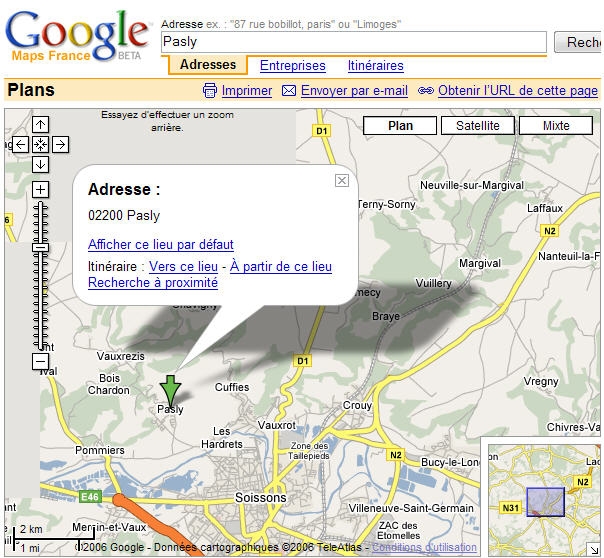604x558 pixels.
Task: Open Conditions d'utilisation link
Action: (424, 547)
